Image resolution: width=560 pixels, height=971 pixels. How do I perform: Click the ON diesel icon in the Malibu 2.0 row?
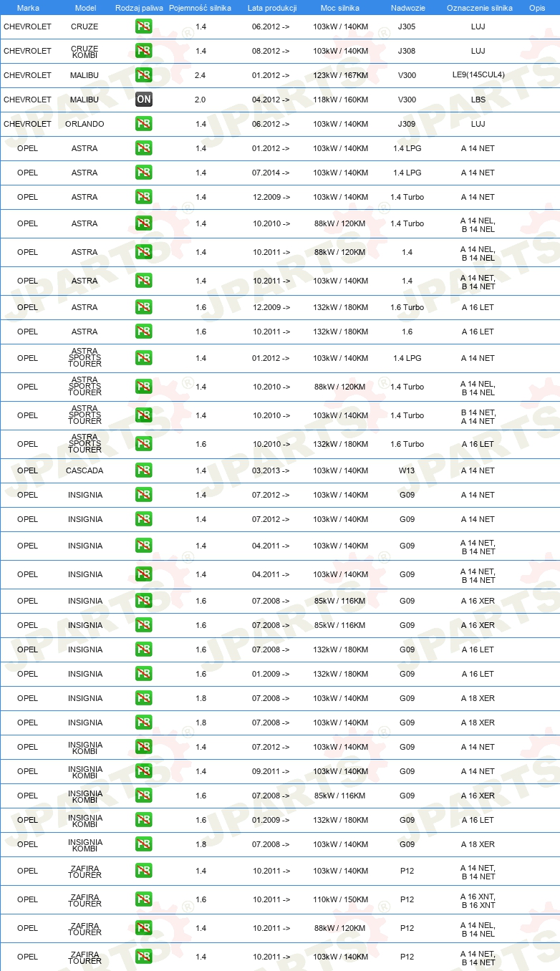click(144, 100)
